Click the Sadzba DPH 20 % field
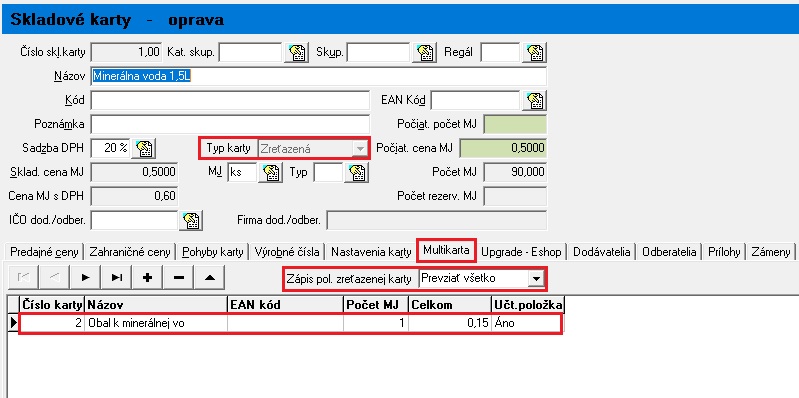The image size is (799, 398). coord(110,148)
